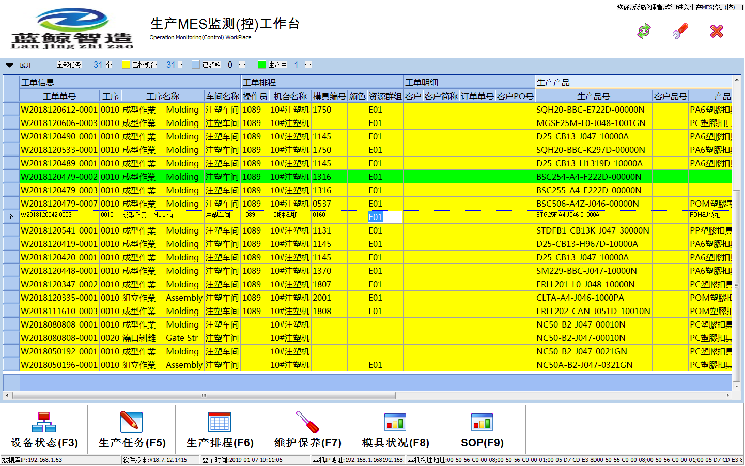
Task: Sort by 工序名称 column header
Action: (162, 96)
